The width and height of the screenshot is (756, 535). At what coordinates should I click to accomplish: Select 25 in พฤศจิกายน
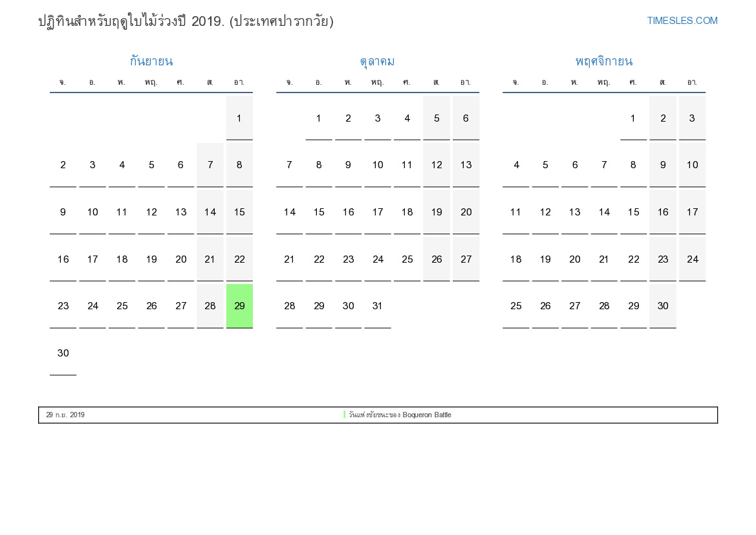click(x=516, y=306)
